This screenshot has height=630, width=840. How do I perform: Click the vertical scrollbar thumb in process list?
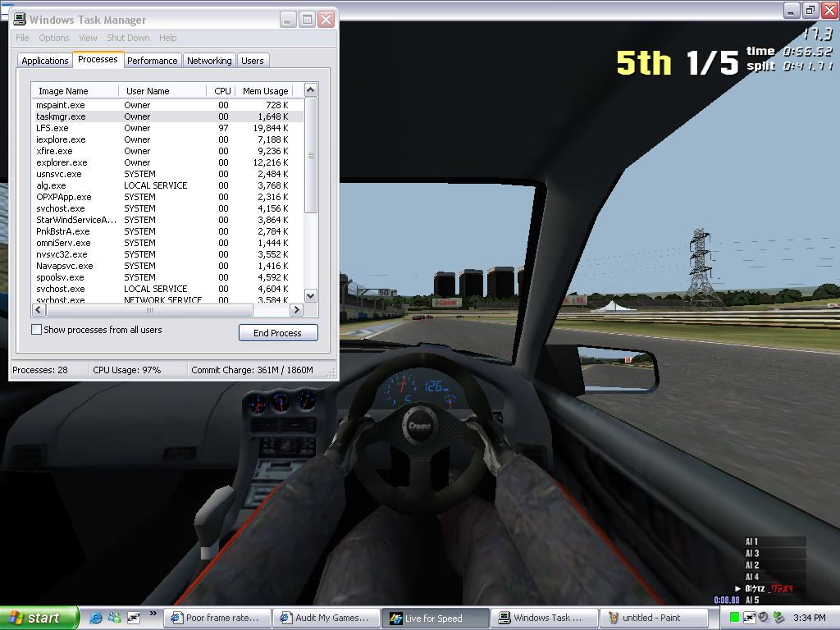pos(311,155)
